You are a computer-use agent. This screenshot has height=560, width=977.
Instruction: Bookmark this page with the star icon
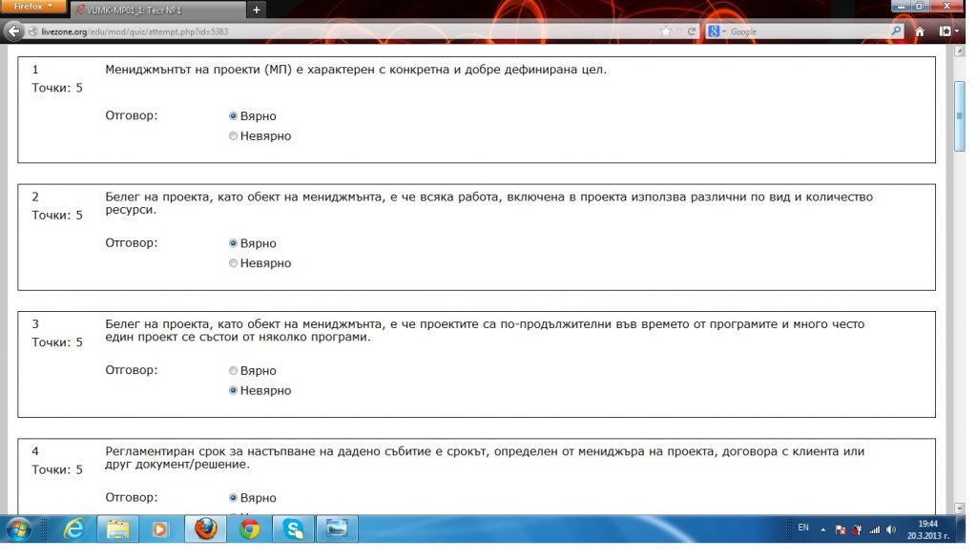coord(666,31)
